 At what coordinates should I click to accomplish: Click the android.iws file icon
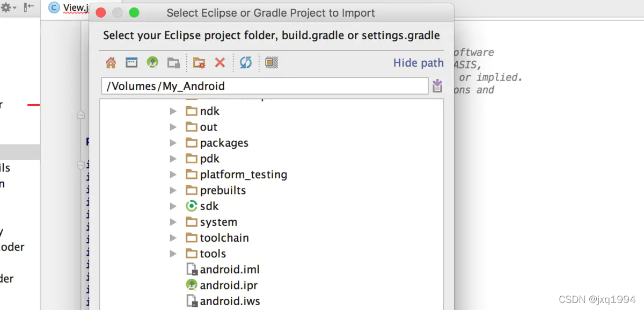(192, 301)
